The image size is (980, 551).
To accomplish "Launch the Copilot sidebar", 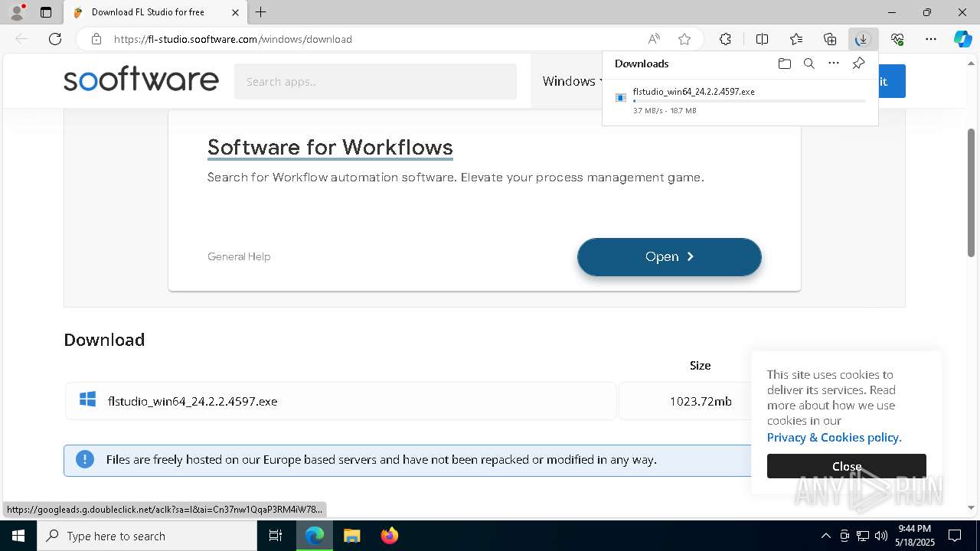I will pyautogui.click(x=963, y=39).
